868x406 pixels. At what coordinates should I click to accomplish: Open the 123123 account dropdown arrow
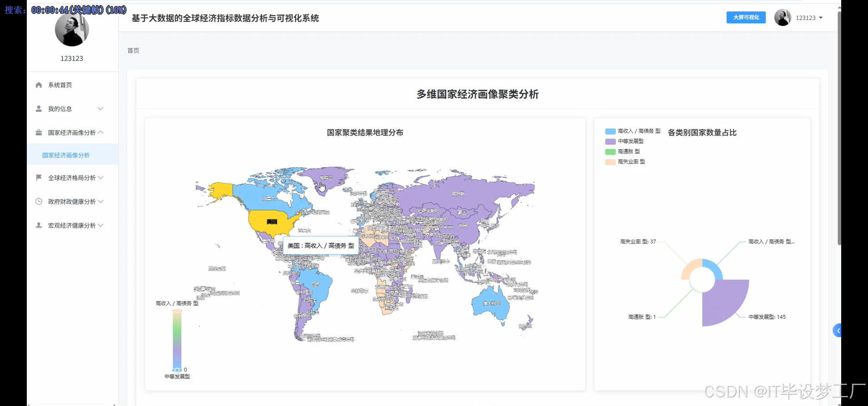coord(821,18)
